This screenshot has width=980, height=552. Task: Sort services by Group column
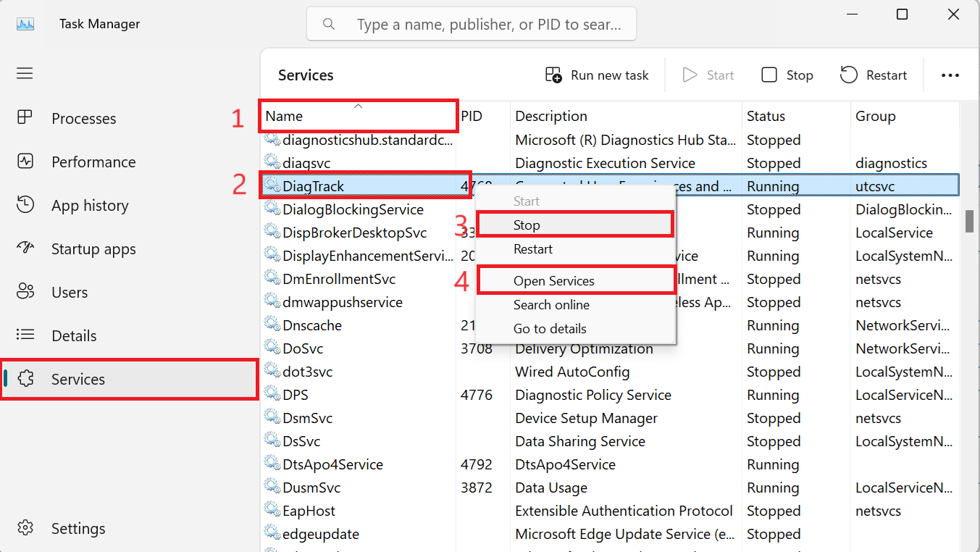pyautogui.click(x=905, y=116)
